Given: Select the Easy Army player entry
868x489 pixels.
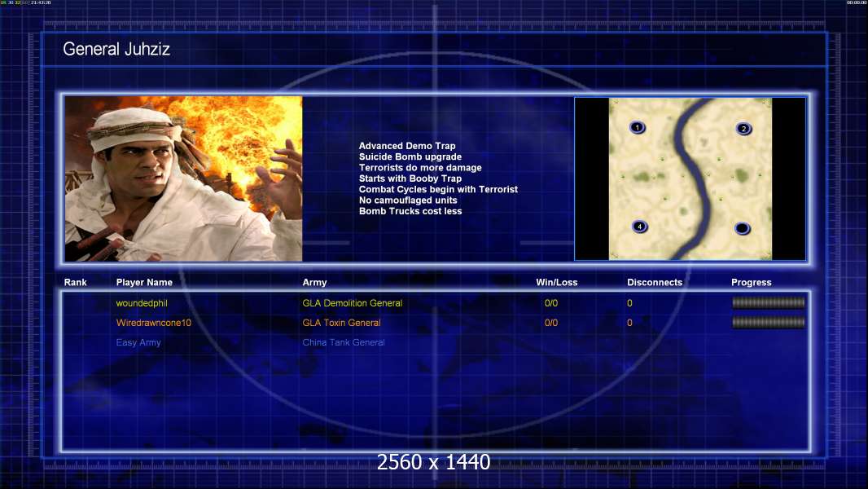Looking at the screenshot, I should (x=138, y=343).
